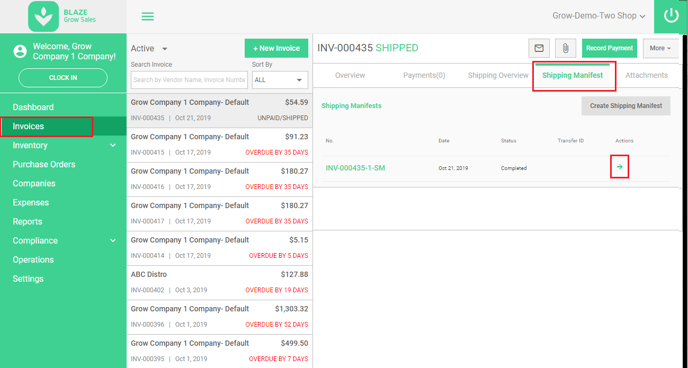Click the manifest date Oct 21, 2019
This screenshot has height=368, width=688.
tap(453, 168)
